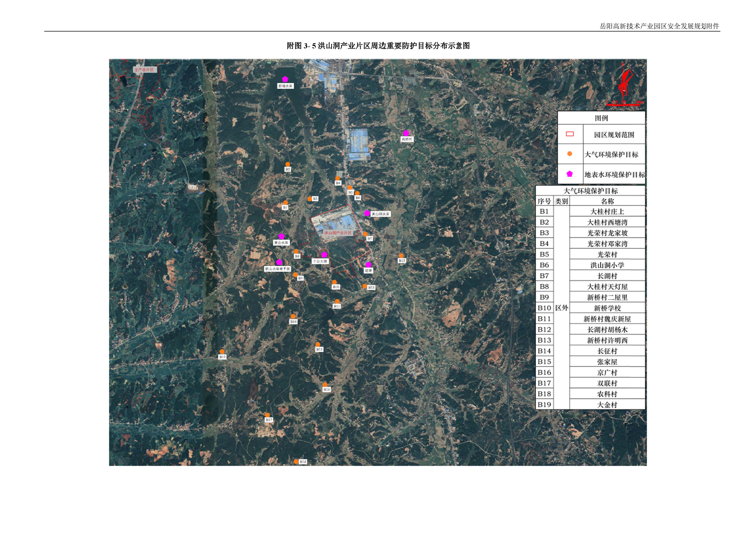Click the orange B12 marker
Viewport: 756px width, 534px height.
tap(401, 256)
